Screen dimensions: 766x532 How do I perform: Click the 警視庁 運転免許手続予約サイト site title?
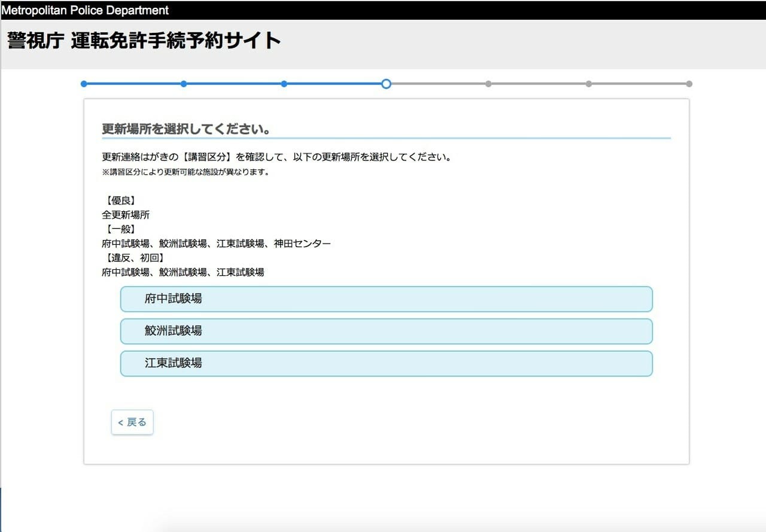(144, 40)
